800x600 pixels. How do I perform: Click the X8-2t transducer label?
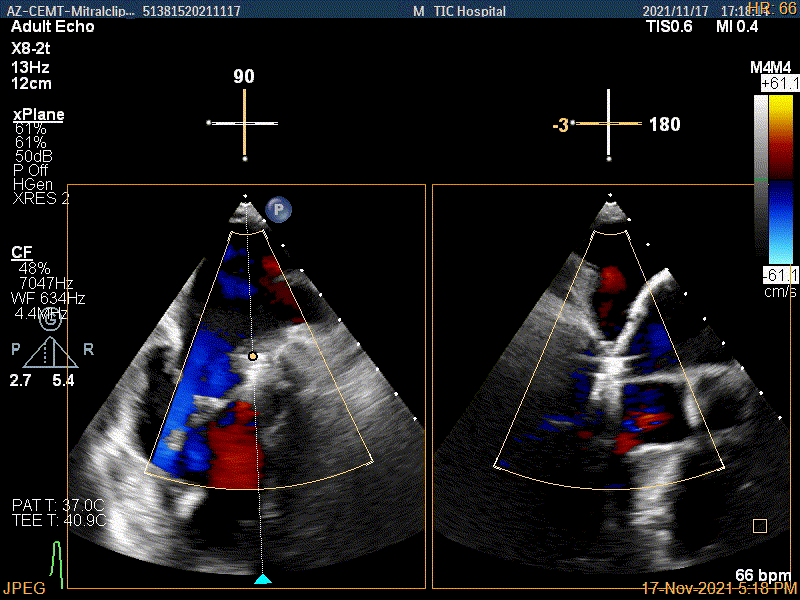pyautogui.click(x=34, y=48)
